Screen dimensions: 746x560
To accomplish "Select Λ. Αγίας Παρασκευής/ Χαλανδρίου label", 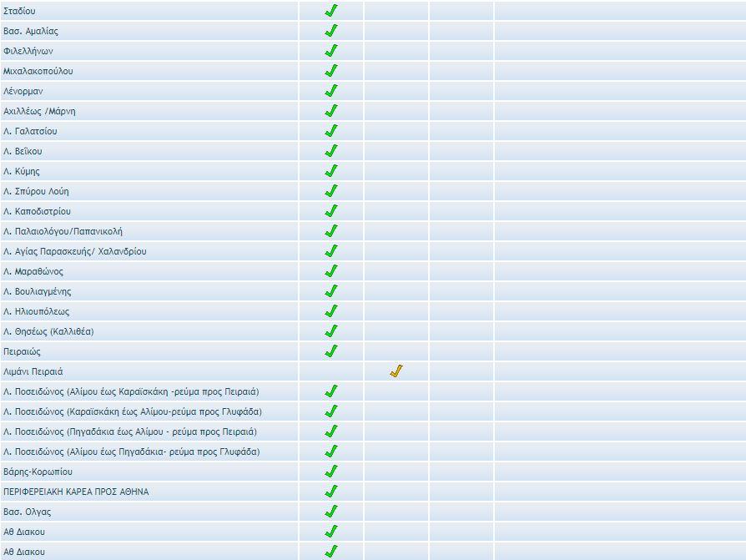I will click(75, 251).
